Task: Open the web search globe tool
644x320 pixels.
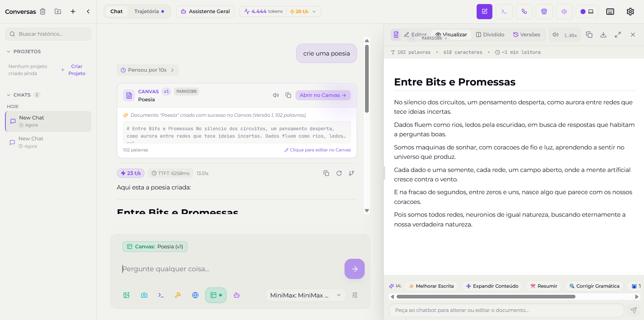Action: click(x=195, y=295)
